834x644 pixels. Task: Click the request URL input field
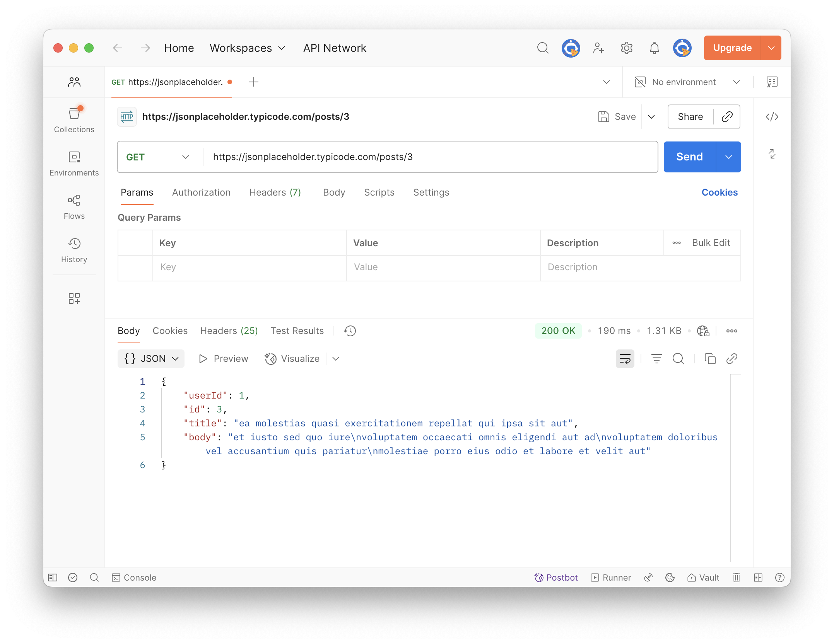pos(429,157)
